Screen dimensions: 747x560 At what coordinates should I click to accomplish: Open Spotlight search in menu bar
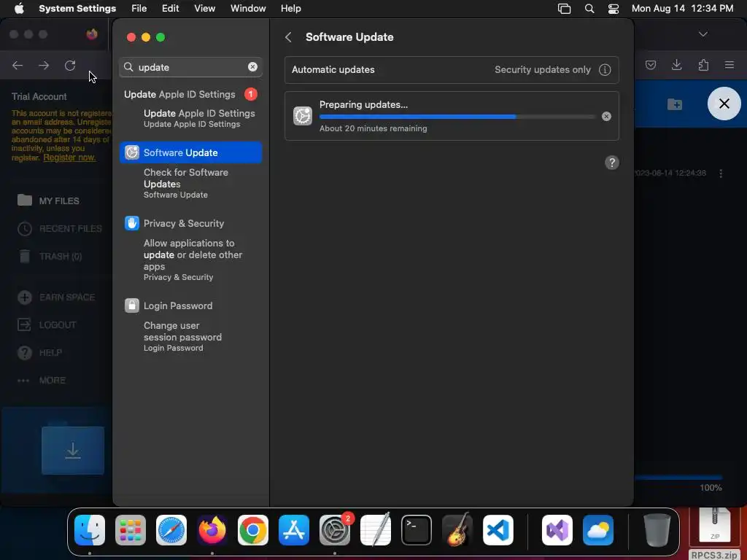tap(589, 9)
